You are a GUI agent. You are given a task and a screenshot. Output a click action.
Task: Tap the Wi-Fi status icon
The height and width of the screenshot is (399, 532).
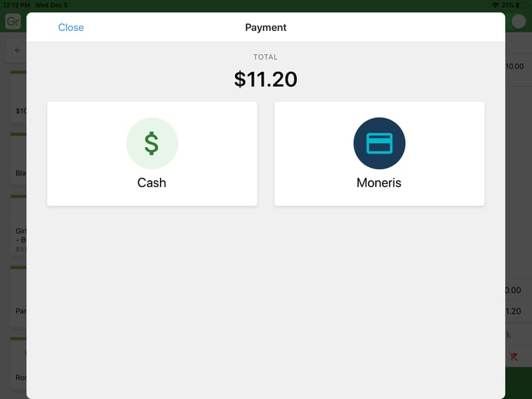(495, 5)
